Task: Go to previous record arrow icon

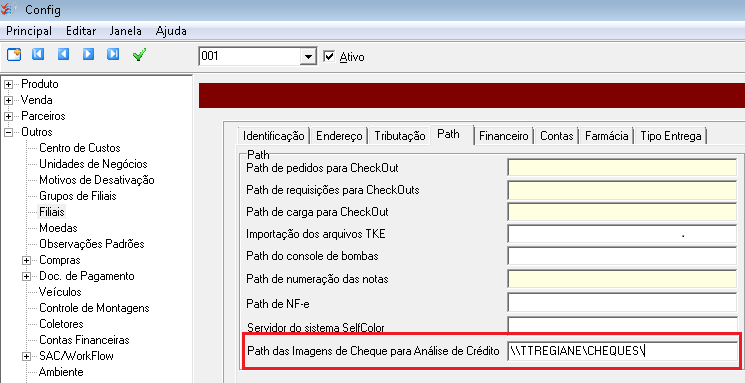Action: [63, 54]
